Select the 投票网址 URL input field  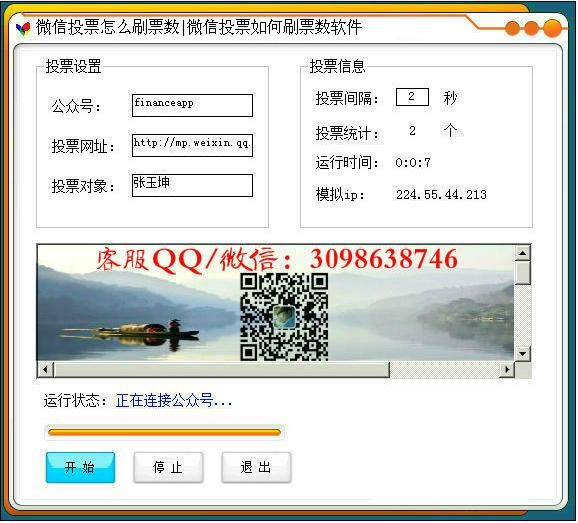point(192,145)
